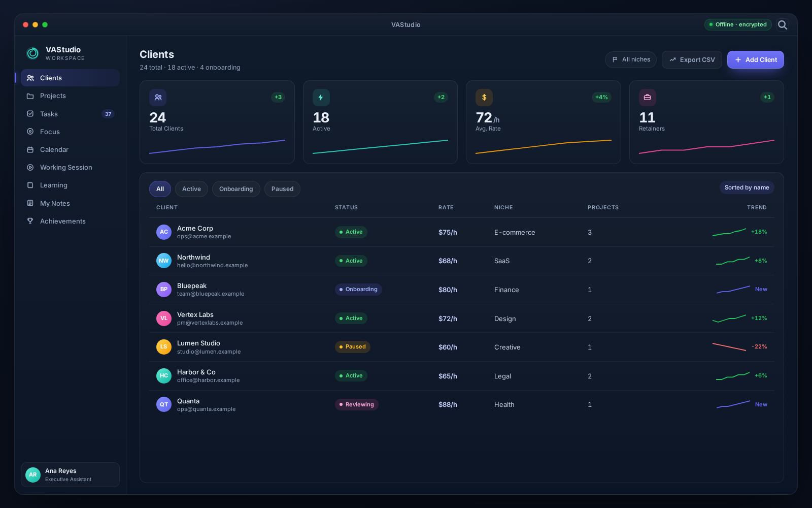Click Quanta's Reviewing status badge
812x508 pixels.
coord(357,405)
